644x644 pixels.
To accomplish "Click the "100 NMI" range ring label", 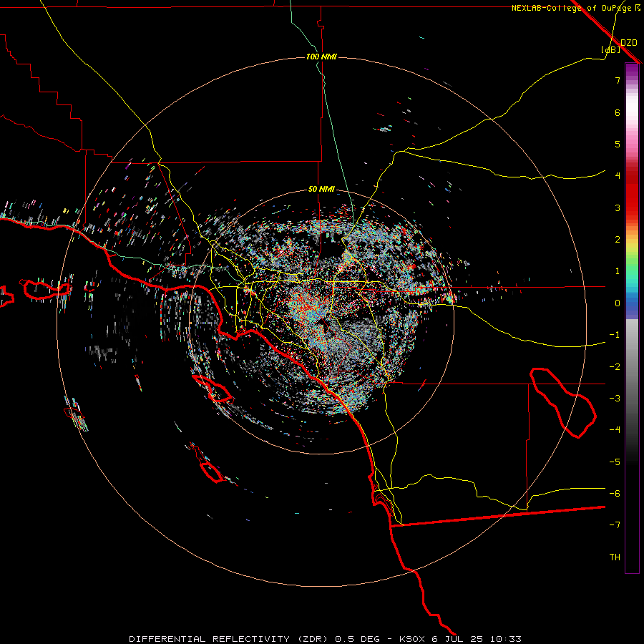I will pyautogui.click(x=321, y=57).
